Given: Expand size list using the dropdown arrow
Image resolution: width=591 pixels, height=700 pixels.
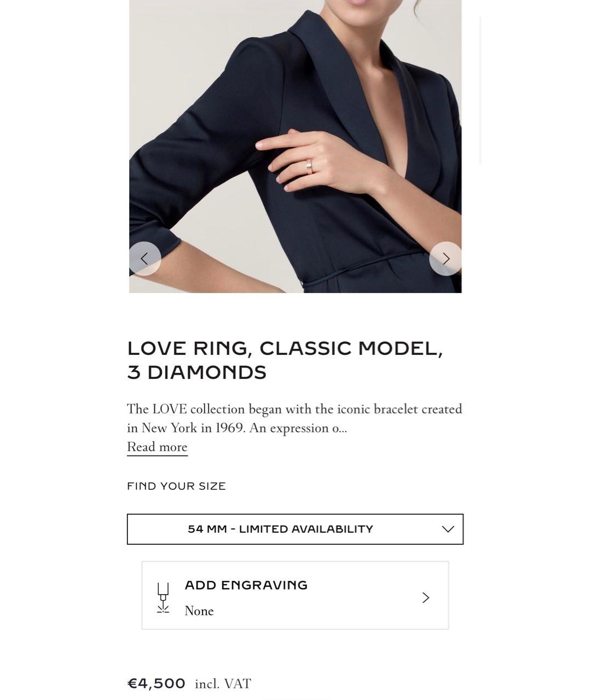Looking at the screenshot, I should pyautogui.click(x=448, y=529).
